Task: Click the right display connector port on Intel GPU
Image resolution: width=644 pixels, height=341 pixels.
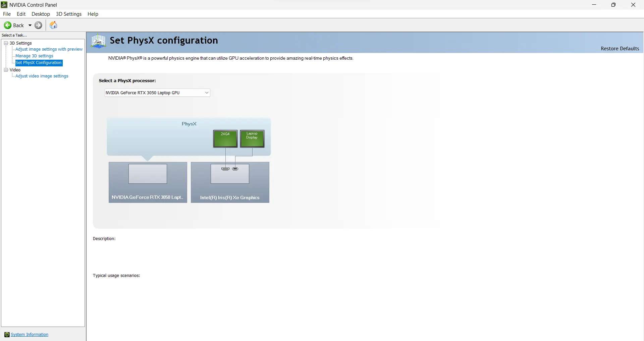Action: (x=235, y=169)
